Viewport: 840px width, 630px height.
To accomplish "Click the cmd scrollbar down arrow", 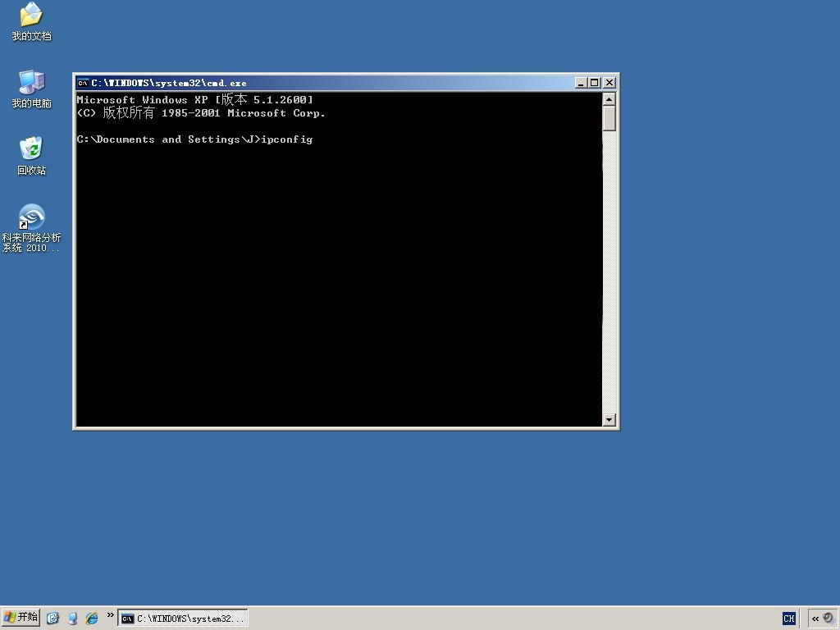I will pyautogui.click(x=609, y=420).
